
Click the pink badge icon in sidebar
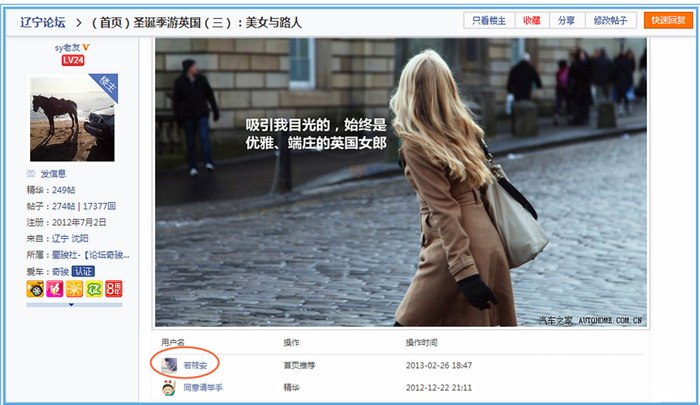[53, 289]
